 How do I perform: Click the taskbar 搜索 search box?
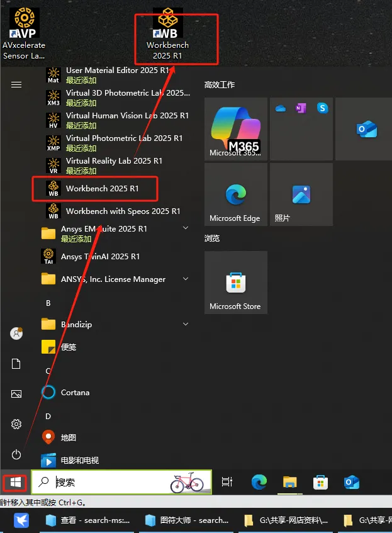121,482
